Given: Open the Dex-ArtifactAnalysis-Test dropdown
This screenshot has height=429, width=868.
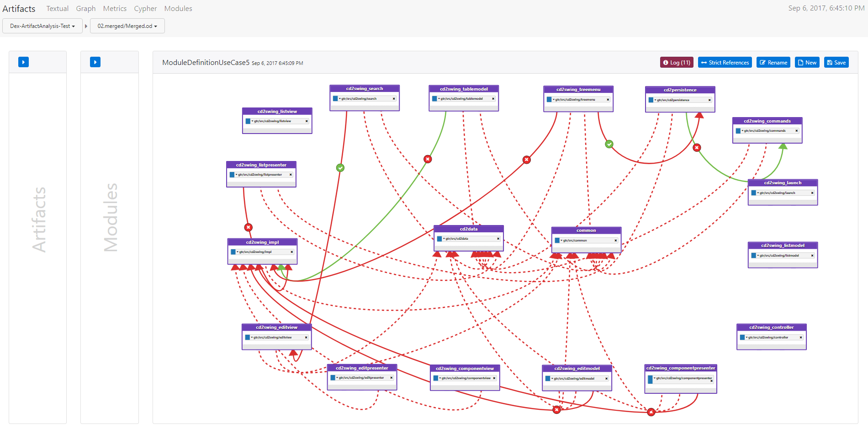Looking at the screenshot, I should tap(42, 26).
